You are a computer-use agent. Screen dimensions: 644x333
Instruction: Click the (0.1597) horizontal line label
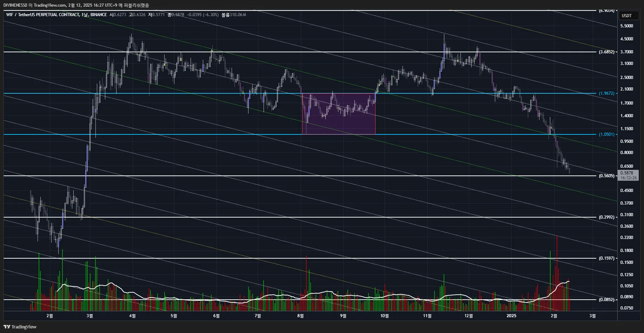point(606,258)
